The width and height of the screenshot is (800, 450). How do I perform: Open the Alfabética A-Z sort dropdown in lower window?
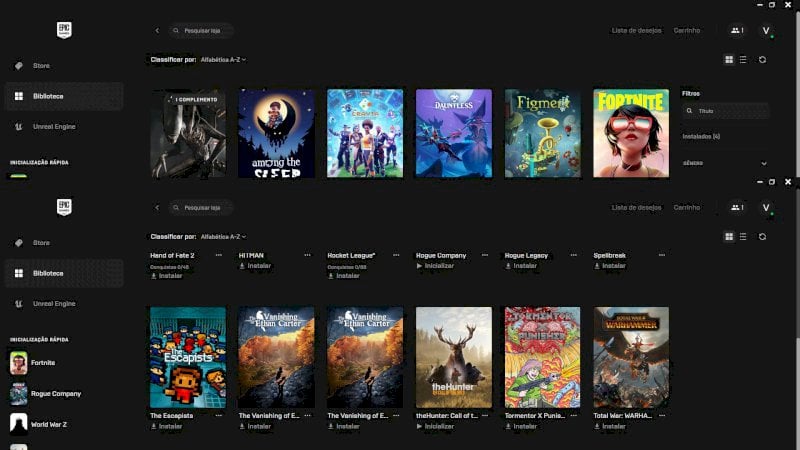pos(223,237)
